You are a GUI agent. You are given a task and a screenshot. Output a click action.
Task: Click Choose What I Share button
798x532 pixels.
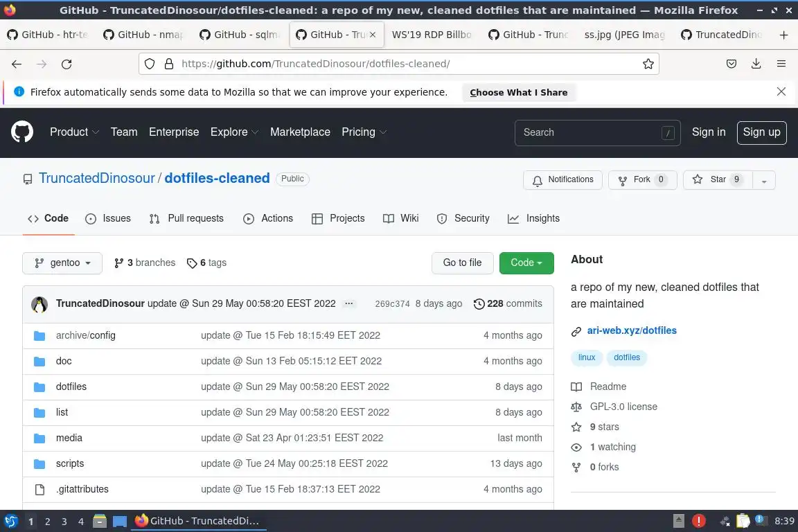pyautogui.click(x=519, y=92)
